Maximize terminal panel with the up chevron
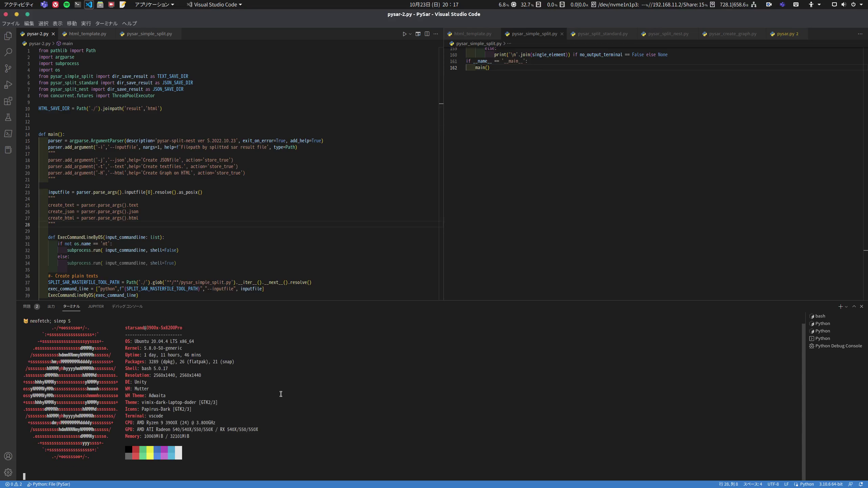 click(854, 306)
